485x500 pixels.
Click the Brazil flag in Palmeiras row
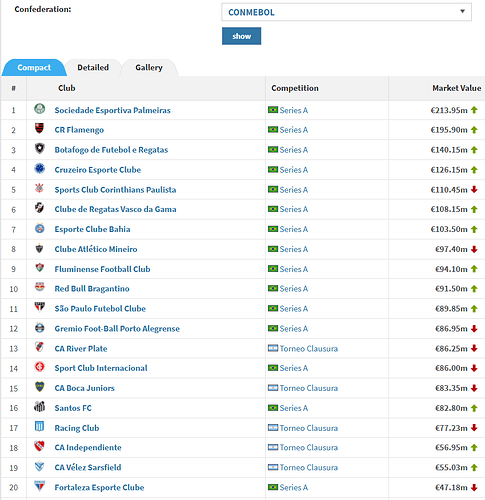[273, 110]
